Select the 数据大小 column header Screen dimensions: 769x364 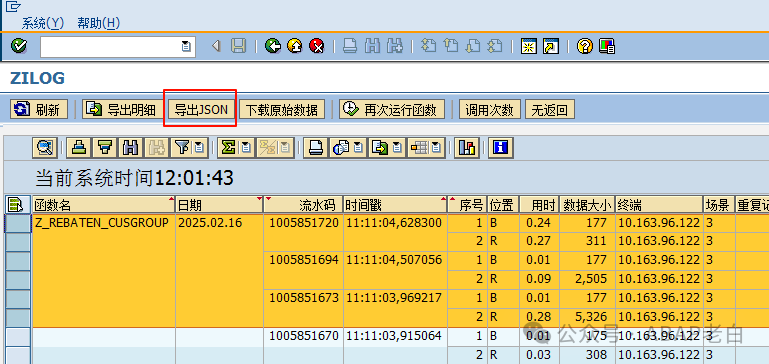point(588,205)
